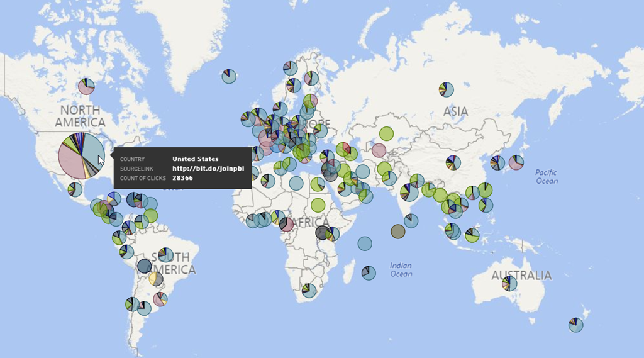Select the Australia pie marker
The height and width of the screenshot is (358, 644).
(509, 284)
